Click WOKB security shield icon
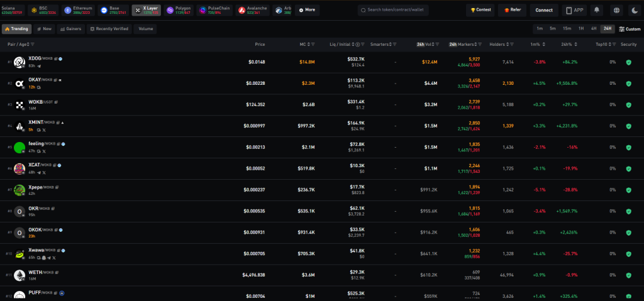This screenshot has width=644, height=301. (x=628, y=105)
